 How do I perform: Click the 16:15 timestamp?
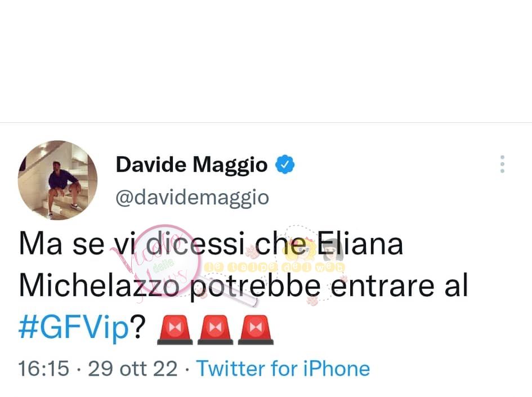43,368
